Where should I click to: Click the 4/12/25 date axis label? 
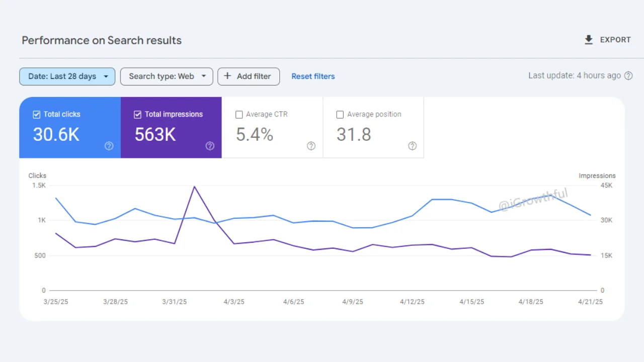(412, 302)
